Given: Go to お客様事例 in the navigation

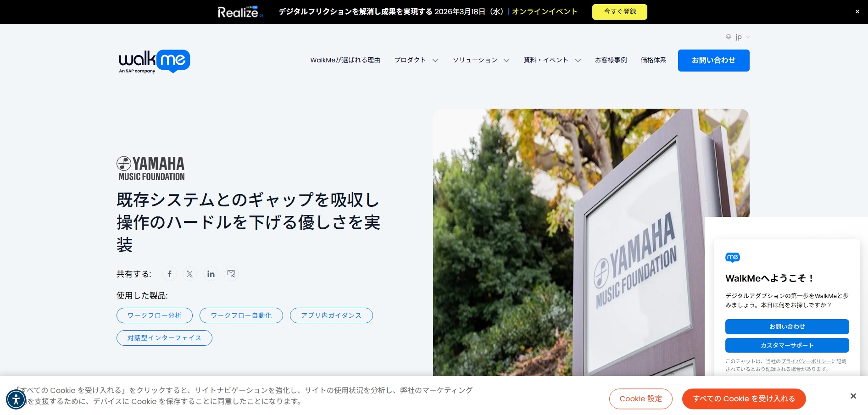Looking at the screenshot, I should pos(611,60).
